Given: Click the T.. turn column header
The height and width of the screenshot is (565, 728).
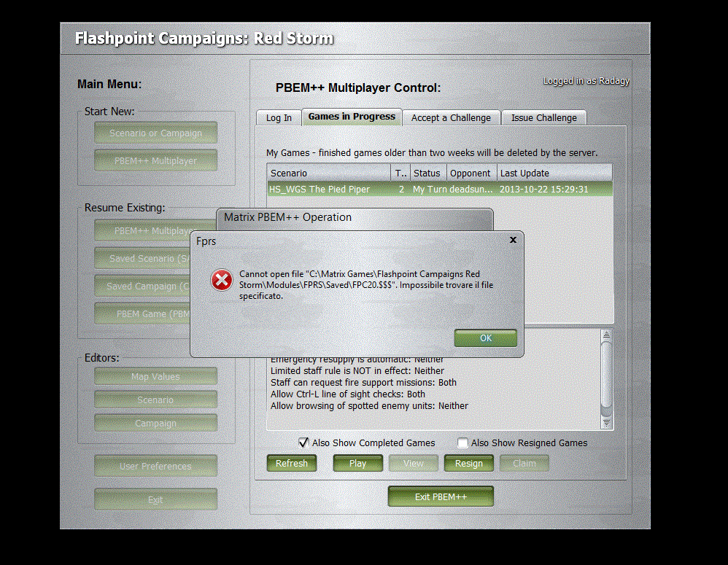Looking at the screenshot, I should point(400,173).
